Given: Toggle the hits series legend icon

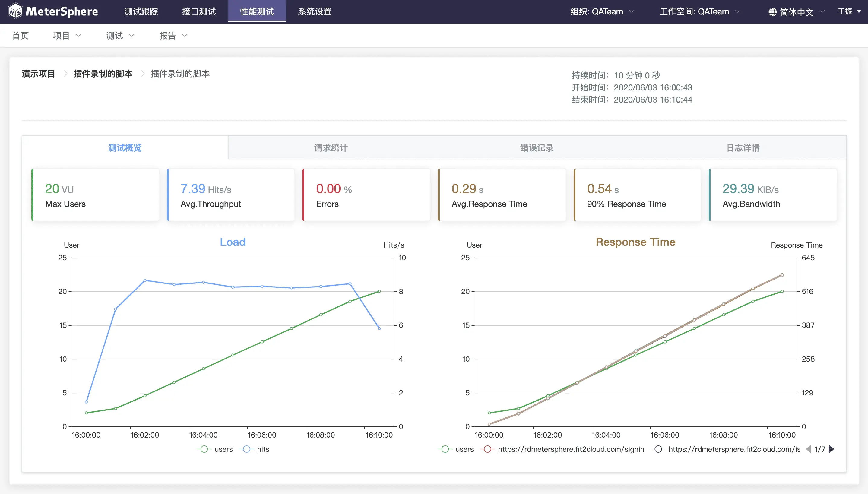Looking at the screenshot, I should [x=247, y=449].
